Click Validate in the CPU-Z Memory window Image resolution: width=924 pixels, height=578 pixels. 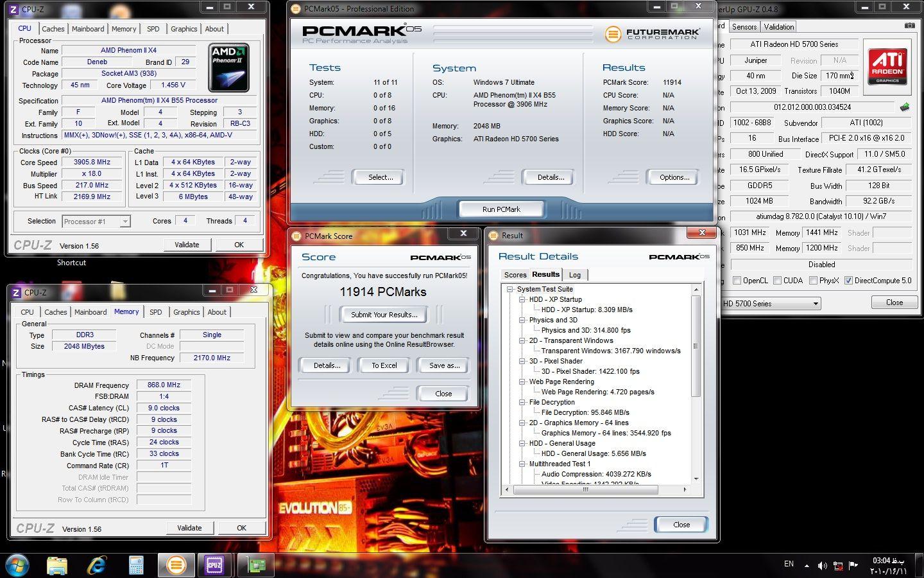[189, 528]
